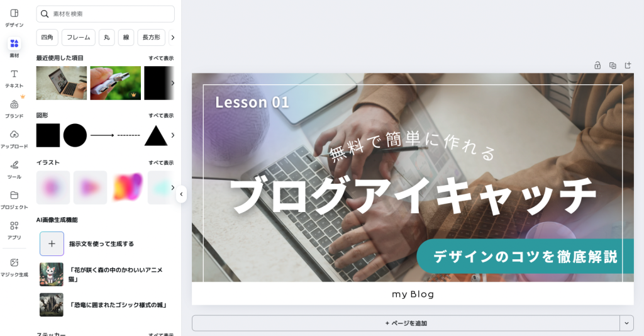Collapse the side panel with the arrow handle

181,194
